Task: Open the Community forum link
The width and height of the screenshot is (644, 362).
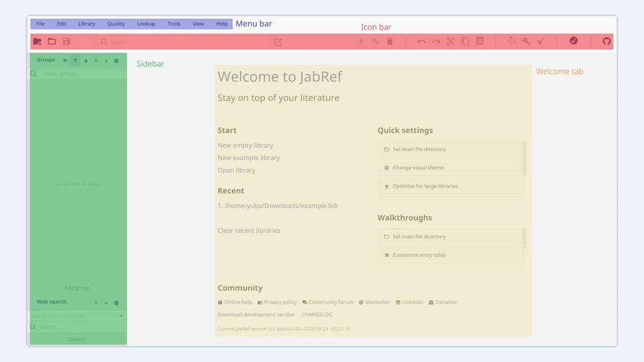Action: click(x=328, y=302)
